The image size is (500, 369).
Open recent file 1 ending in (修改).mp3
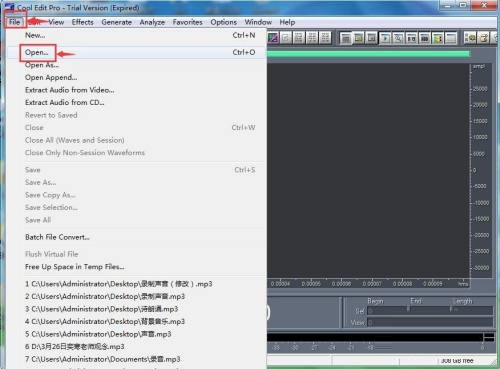tap(137, 284)
